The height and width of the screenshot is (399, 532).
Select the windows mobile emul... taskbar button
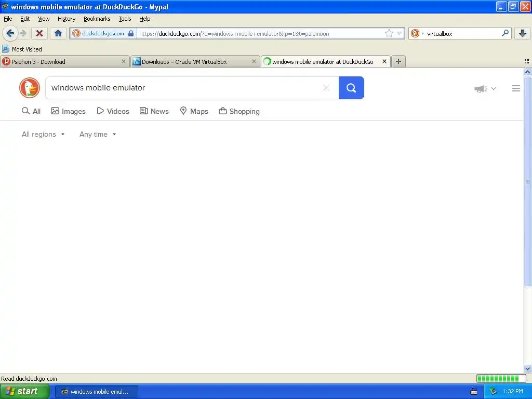pos(96,392)
